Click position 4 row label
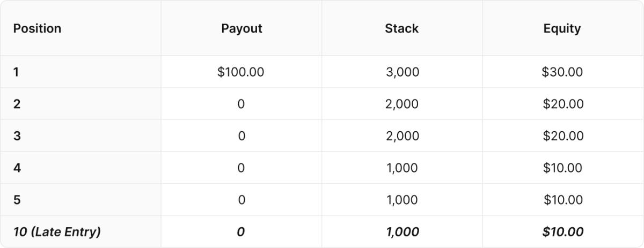The image size is (644, 248). click(x=17, y=168)
